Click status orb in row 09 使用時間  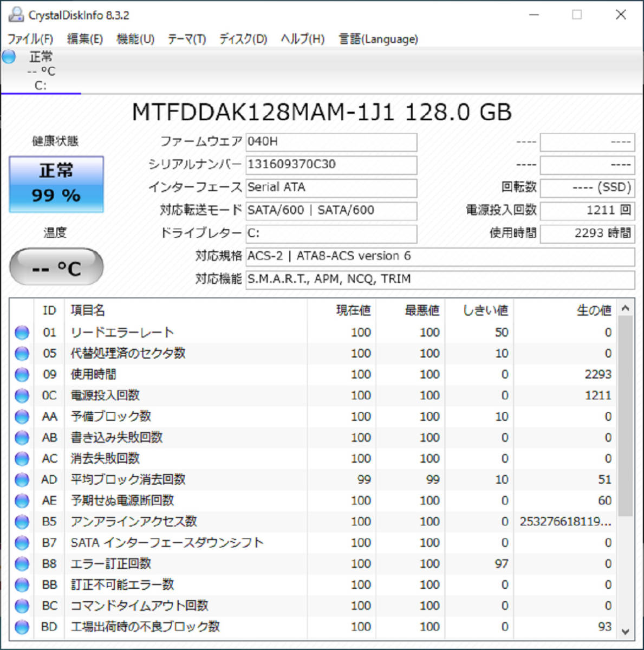click(x=22, y=375)
